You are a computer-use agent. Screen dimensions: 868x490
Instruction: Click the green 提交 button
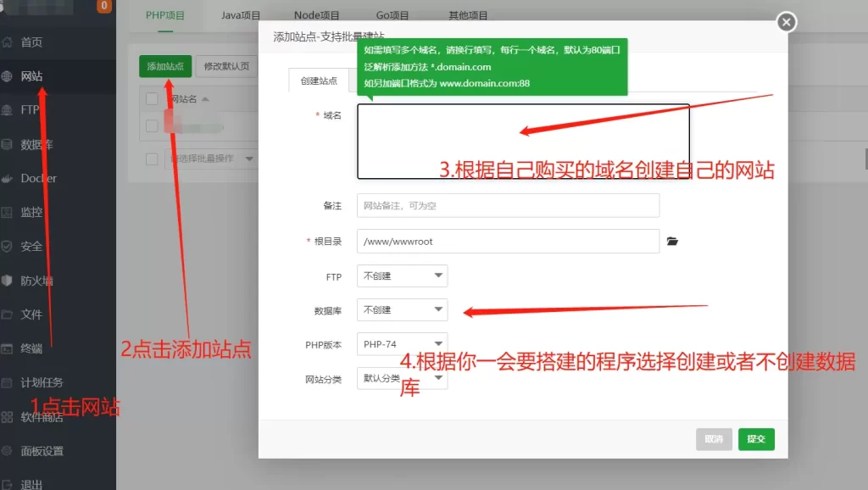(756, 439)
